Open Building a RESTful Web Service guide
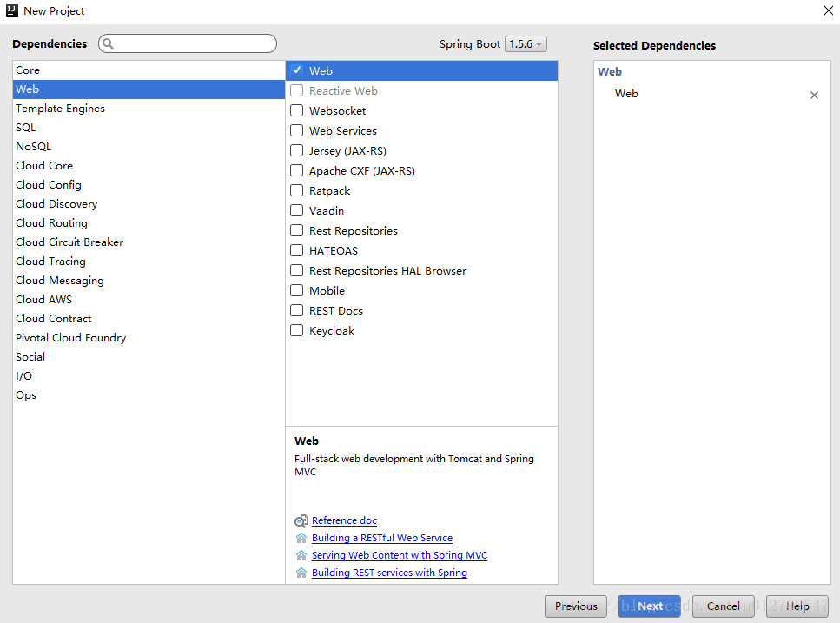 click(x=382, y=538)
